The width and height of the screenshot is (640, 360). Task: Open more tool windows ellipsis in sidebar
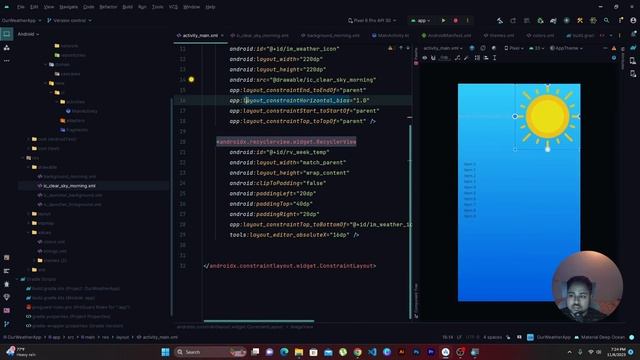point(7,61)
